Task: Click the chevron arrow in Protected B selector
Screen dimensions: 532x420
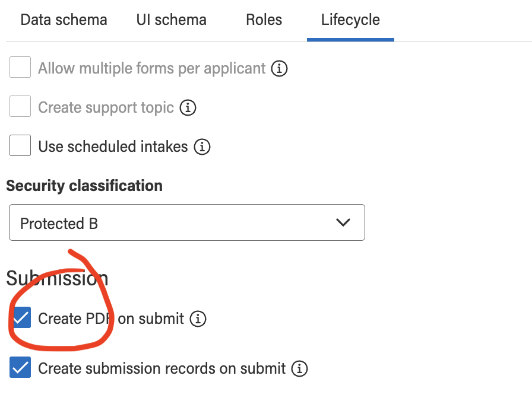Action: coord(343,222)
